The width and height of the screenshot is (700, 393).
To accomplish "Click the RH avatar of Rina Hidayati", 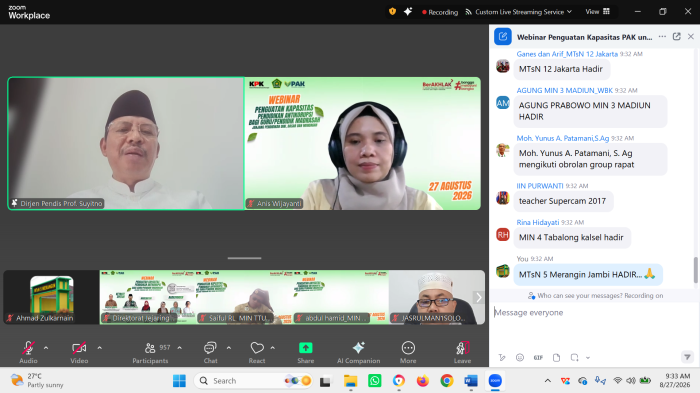I will (503, 234).
